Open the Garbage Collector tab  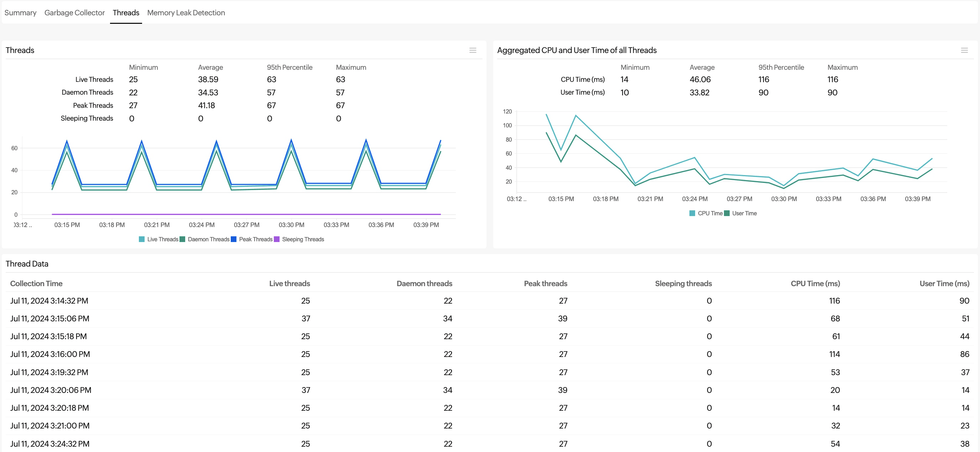(74, 12)
